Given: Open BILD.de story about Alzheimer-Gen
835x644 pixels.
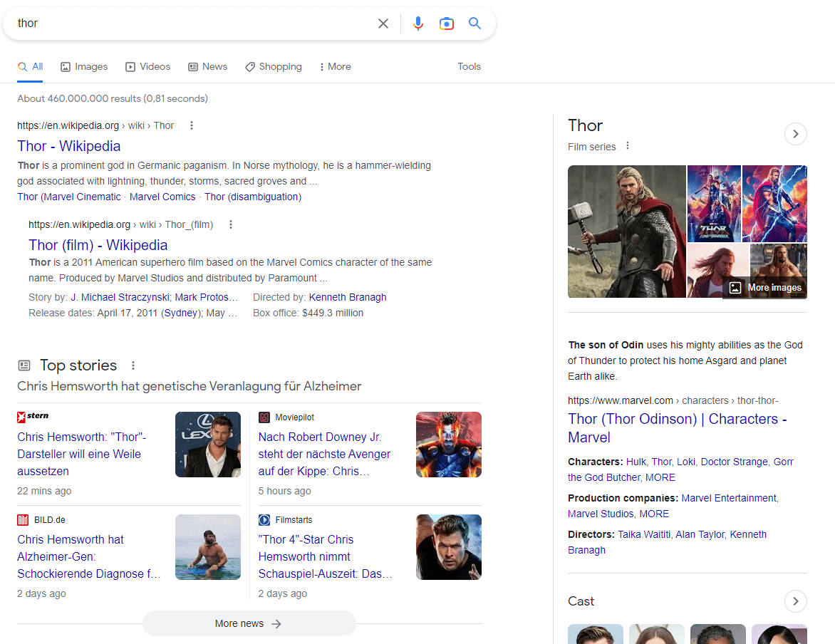Looking at the screenshot, I should pyautogui.click(x=88, y=556).
